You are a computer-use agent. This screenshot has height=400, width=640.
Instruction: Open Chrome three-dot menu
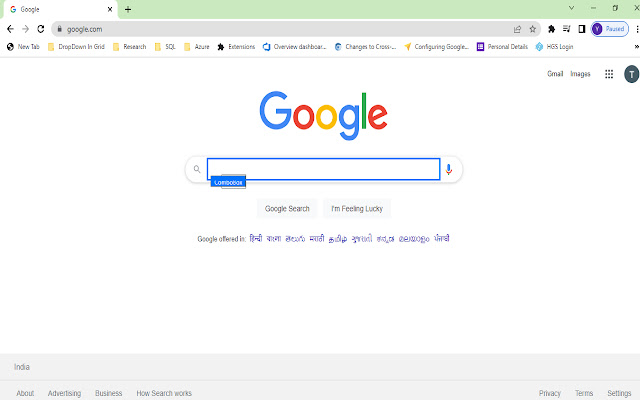click(x=637, y=29)
